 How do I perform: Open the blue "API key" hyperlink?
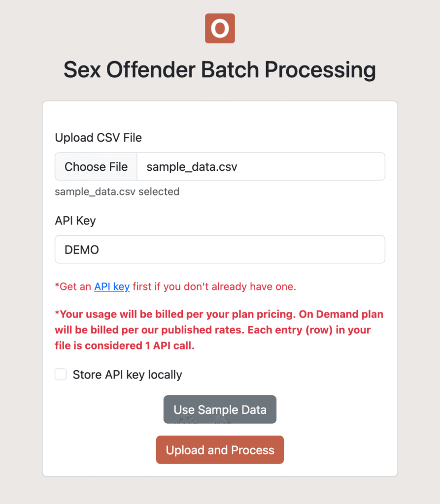(x=112, y=286)
